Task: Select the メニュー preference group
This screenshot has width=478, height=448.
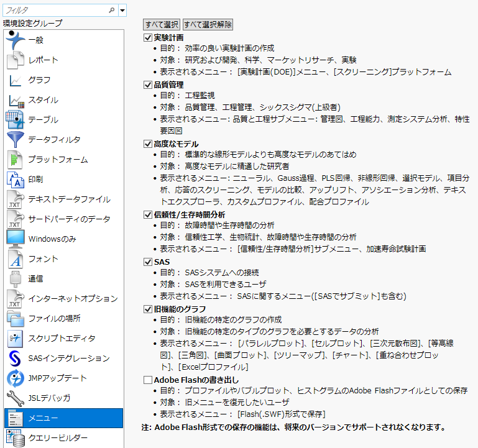Action: 62,418
